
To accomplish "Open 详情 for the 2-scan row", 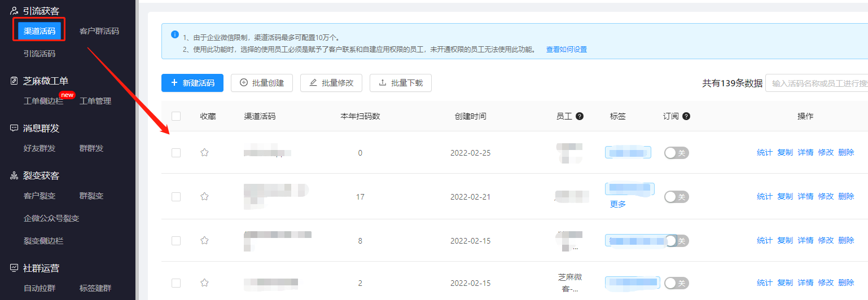I will [805, 283].
